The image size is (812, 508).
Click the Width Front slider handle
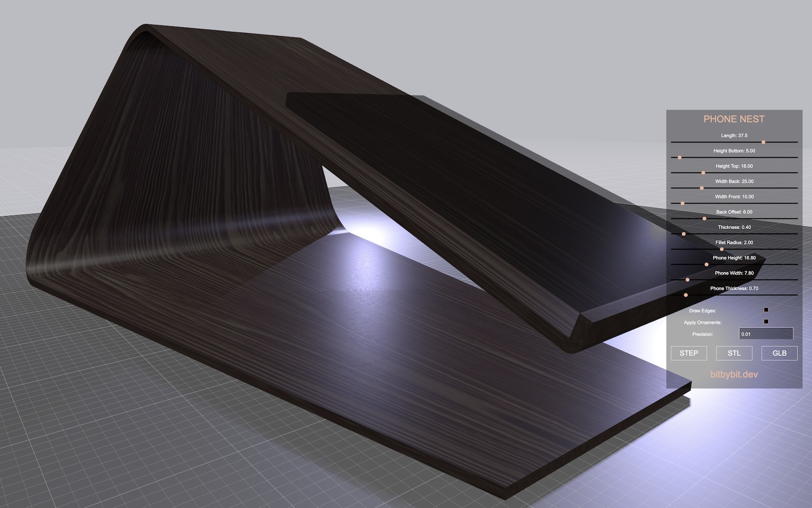click(682, 203)
